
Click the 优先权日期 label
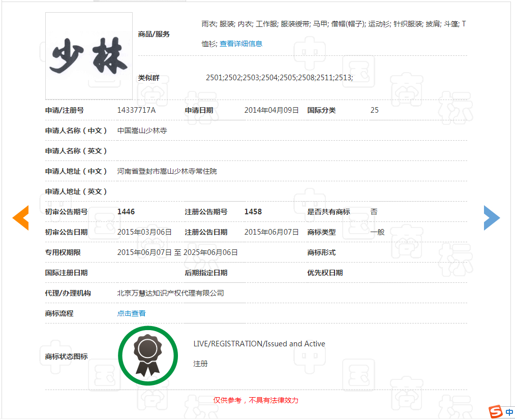325,273
